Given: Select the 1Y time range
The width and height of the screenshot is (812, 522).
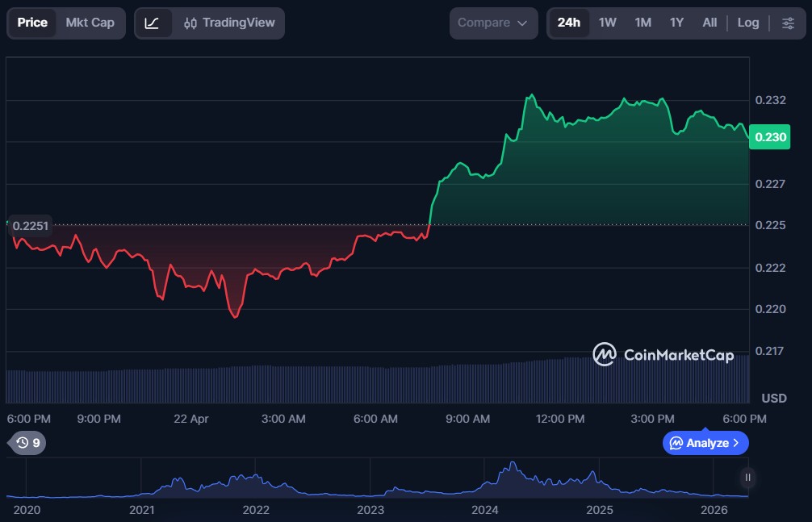Looking at the screenshot, I should coord(676,23).
